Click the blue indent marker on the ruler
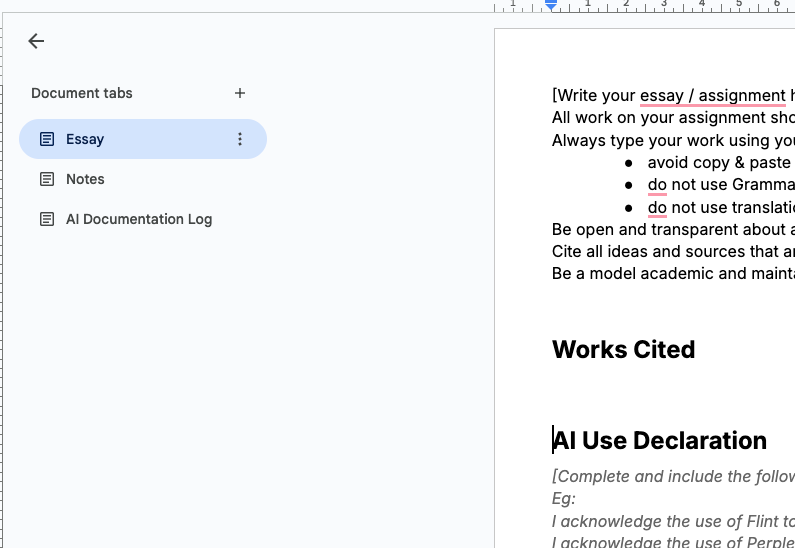795x548 pixels. [x=551, y=5]
